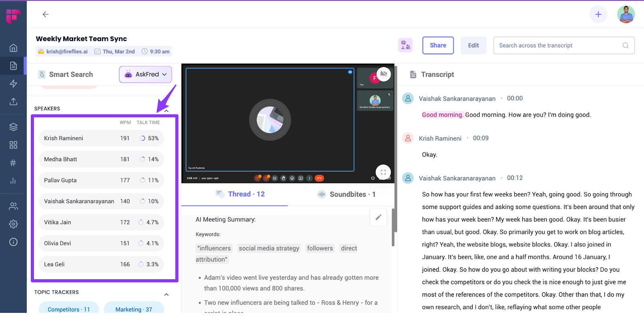Select speaker Olivia Devi row

click(101, 243)
